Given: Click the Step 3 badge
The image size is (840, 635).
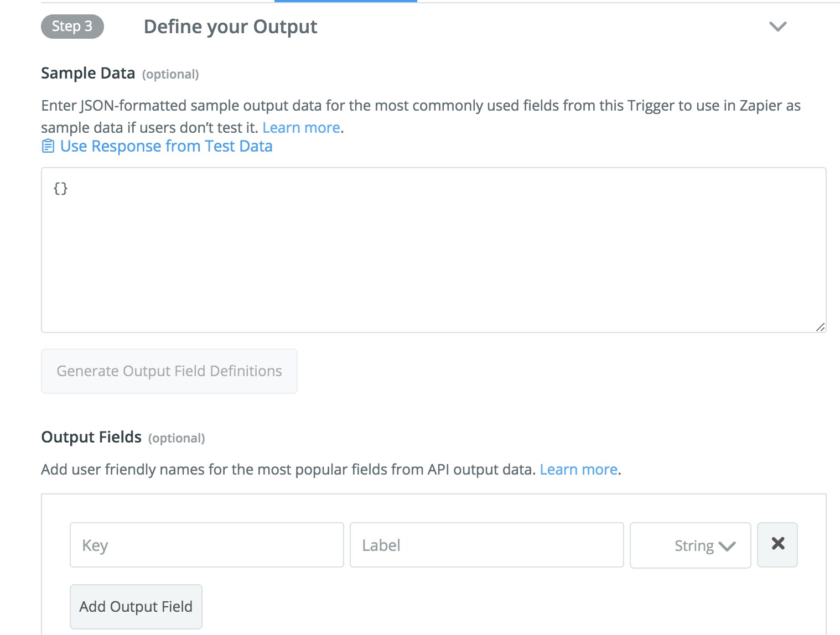Looking at the screenshot, I should click(x=72, y=27).
